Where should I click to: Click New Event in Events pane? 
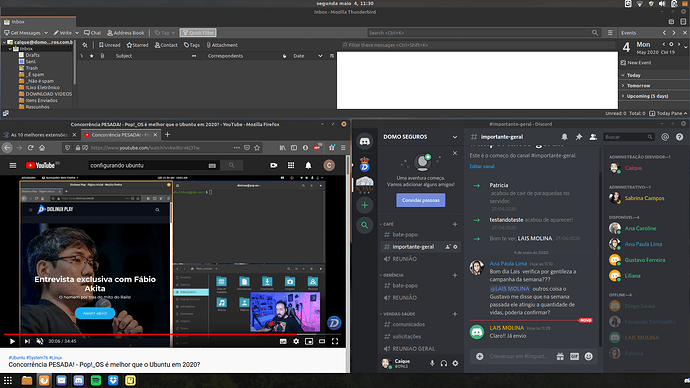point(636,62)
